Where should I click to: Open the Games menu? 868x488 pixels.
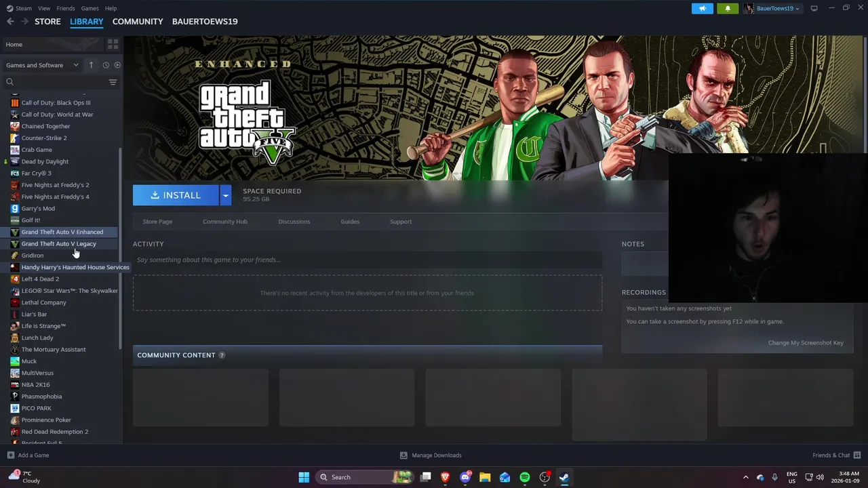(x=90, y=8)
